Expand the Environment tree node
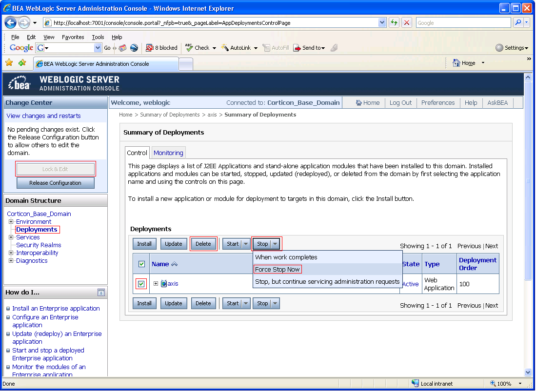This screenshot has width=536, height=392. (x=11, y=221)
